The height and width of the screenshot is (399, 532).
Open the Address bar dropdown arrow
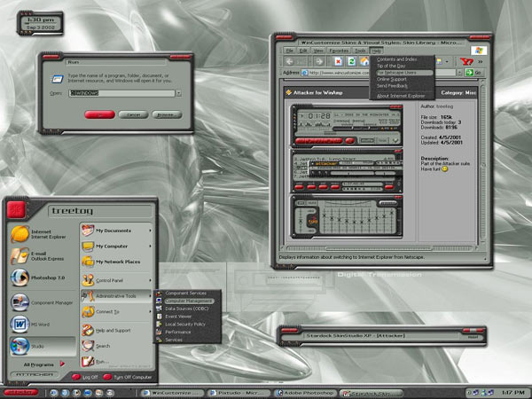pyautogui.click(x=459, y=73)
